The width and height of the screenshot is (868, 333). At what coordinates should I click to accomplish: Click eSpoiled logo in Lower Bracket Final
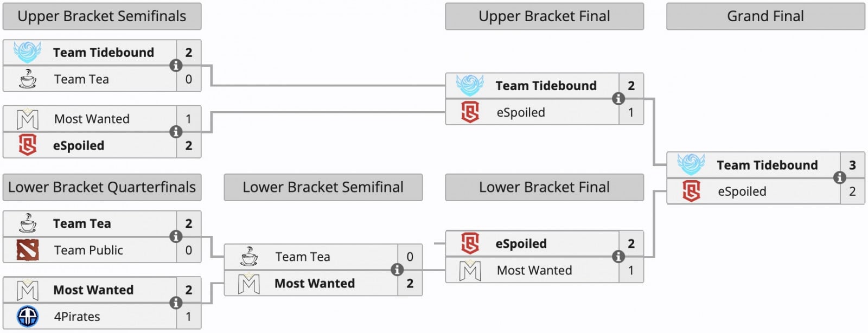(x=470, y=244)
